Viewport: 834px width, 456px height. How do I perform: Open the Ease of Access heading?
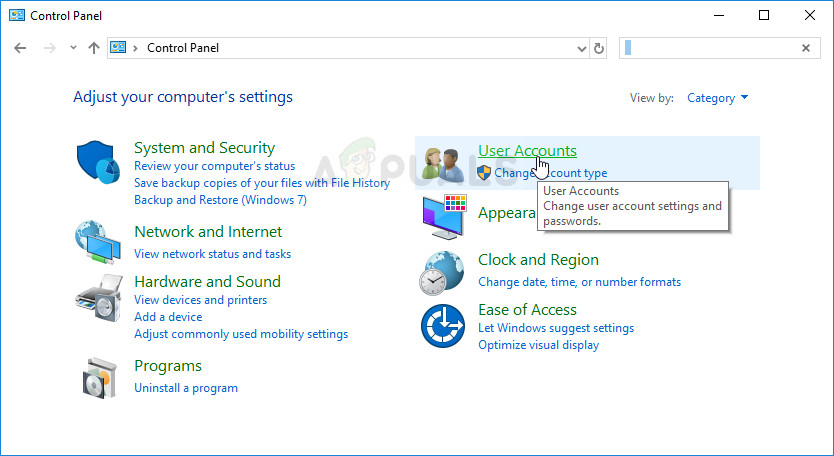point(527,310)
